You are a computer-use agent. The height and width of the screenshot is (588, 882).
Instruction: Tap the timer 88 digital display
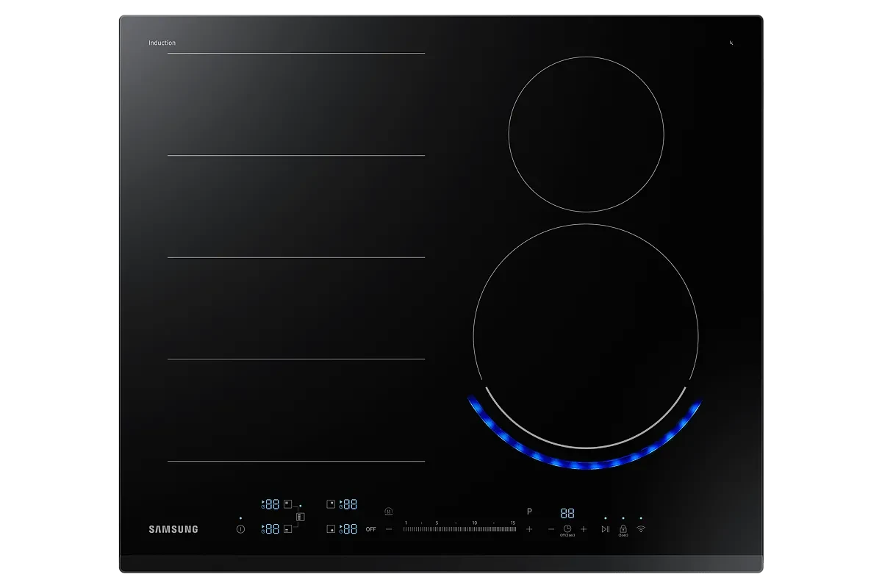(567, 513)
